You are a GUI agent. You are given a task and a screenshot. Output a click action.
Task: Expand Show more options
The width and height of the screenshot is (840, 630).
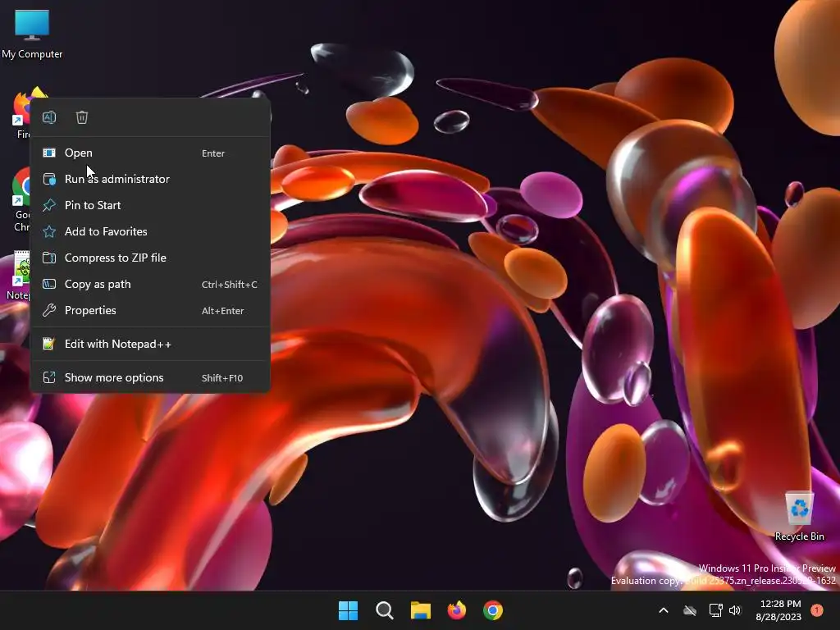point(150,377)
